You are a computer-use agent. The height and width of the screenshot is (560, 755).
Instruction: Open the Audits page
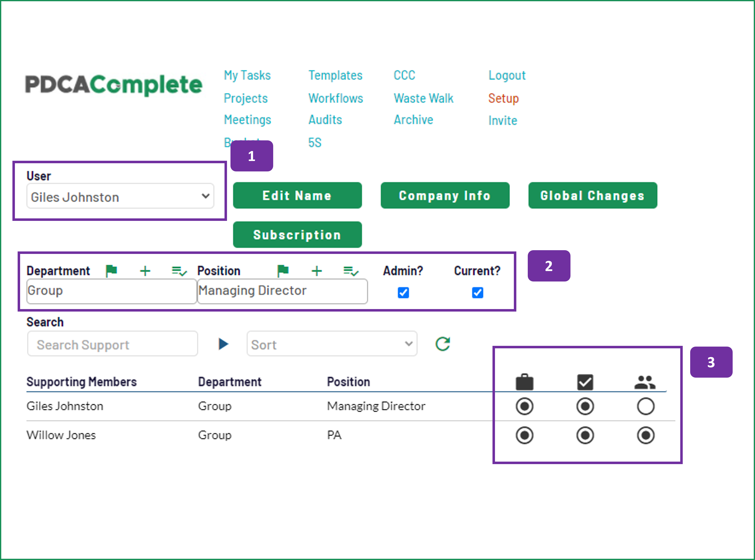325,120
